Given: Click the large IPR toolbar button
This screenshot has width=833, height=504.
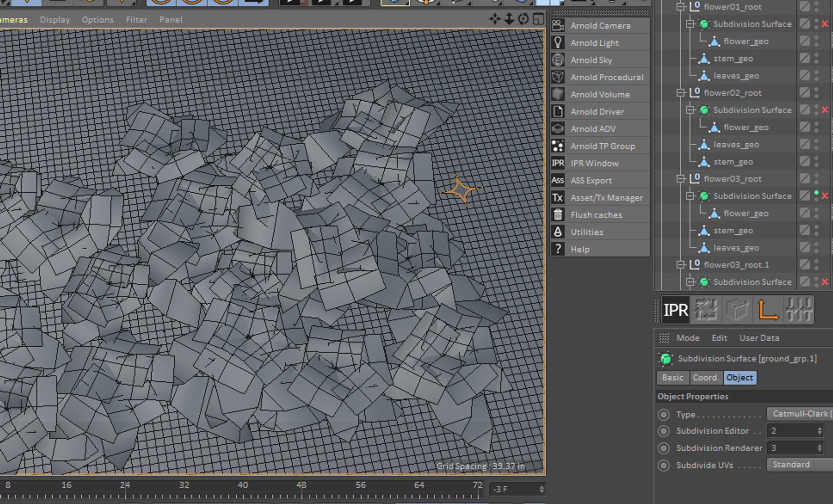Looking at the screenshot, I should point(676,310).
